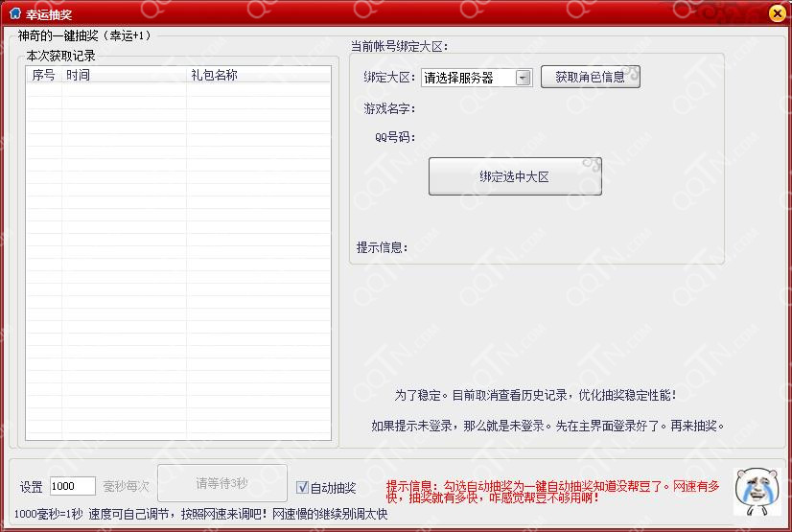This screenshot has height=532, width=792.
Task: Click the empty records list area
Action: [x=178, y=259]
